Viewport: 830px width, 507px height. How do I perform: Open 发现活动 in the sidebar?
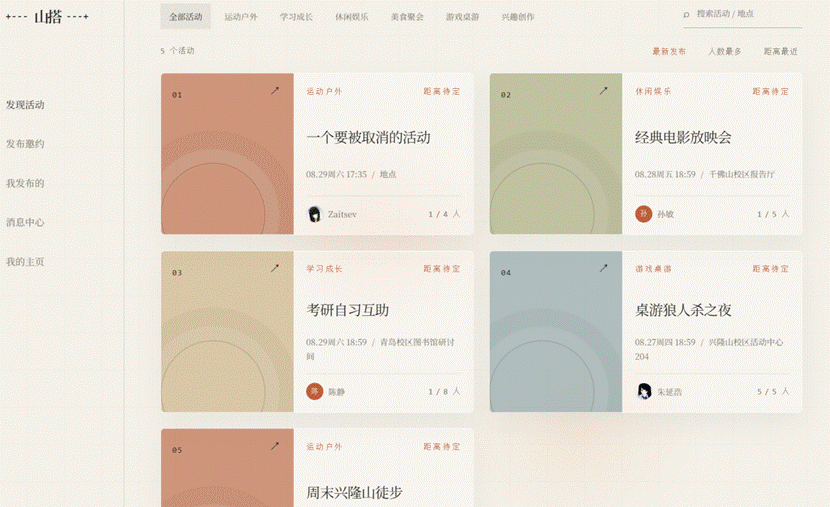click(x=25, y=105)
